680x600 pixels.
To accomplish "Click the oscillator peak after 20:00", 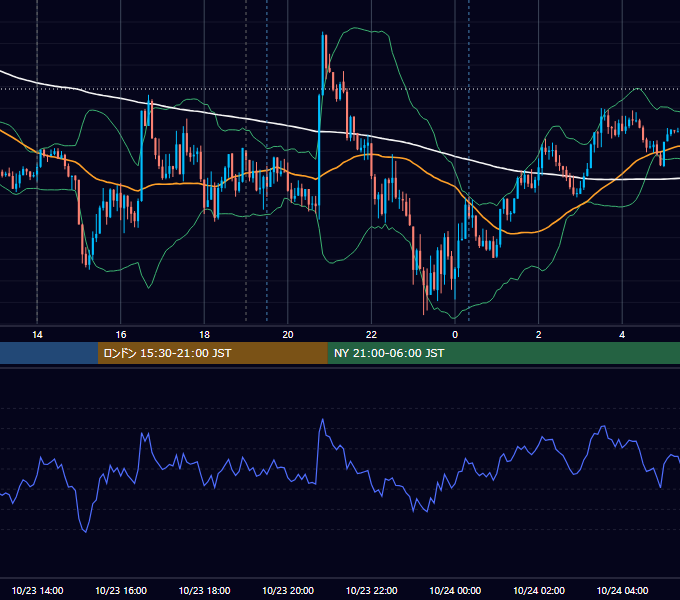I will point(322,420).
